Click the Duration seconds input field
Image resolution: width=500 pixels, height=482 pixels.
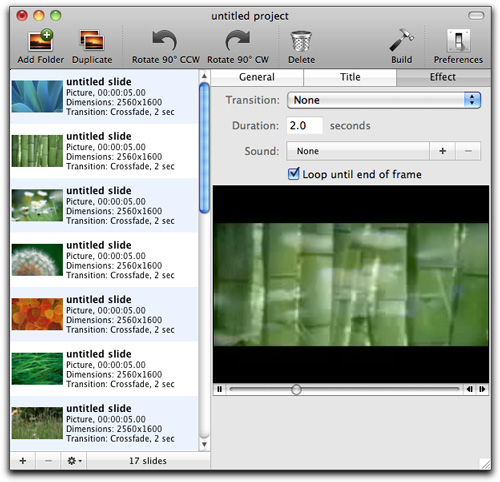[305, 126]
